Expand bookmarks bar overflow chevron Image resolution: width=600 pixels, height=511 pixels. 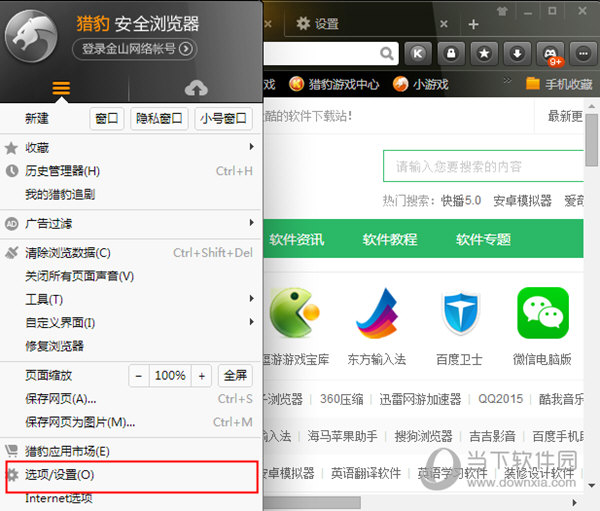[x=507, y=83]
